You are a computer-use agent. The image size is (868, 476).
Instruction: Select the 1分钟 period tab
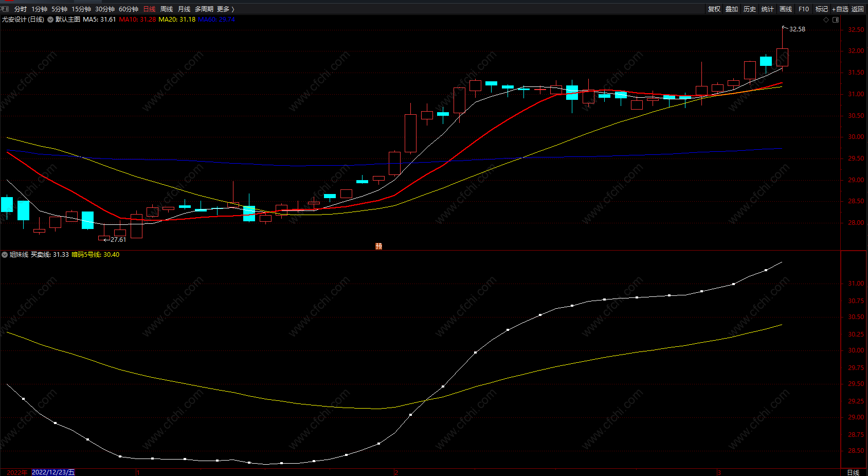tap(39, 9)
